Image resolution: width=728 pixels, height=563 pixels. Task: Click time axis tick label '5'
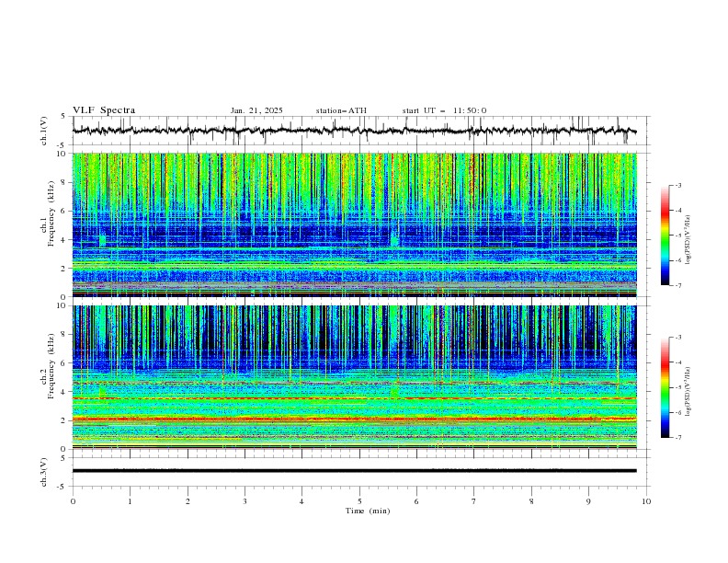[359, 501]
